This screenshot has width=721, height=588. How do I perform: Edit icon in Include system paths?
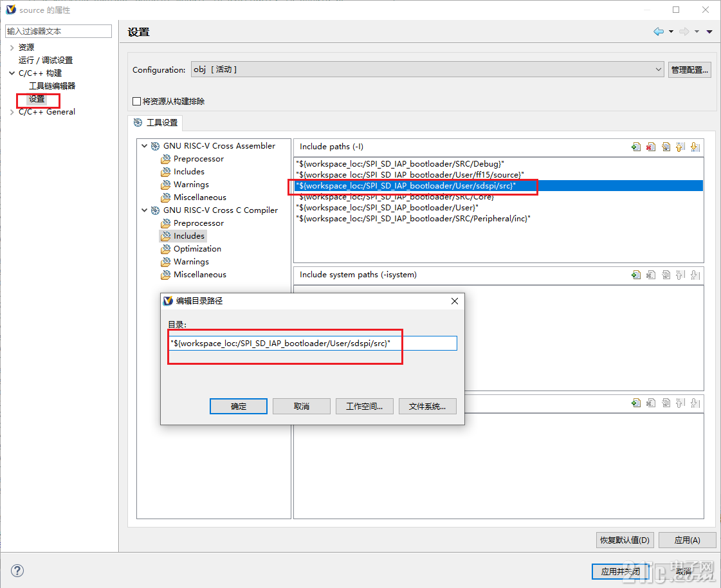[x=666, y=275]
